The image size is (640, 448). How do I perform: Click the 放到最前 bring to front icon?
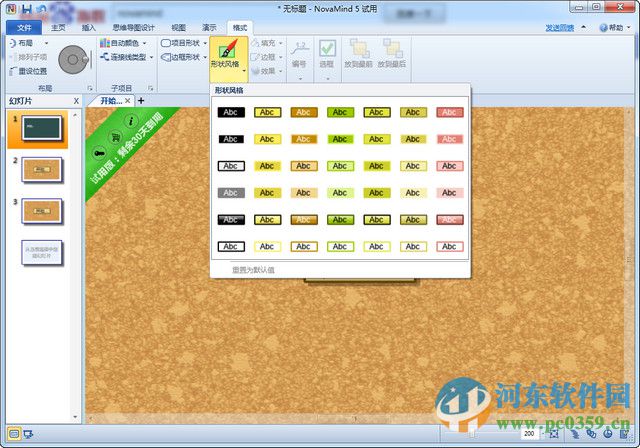coord(359,49)
